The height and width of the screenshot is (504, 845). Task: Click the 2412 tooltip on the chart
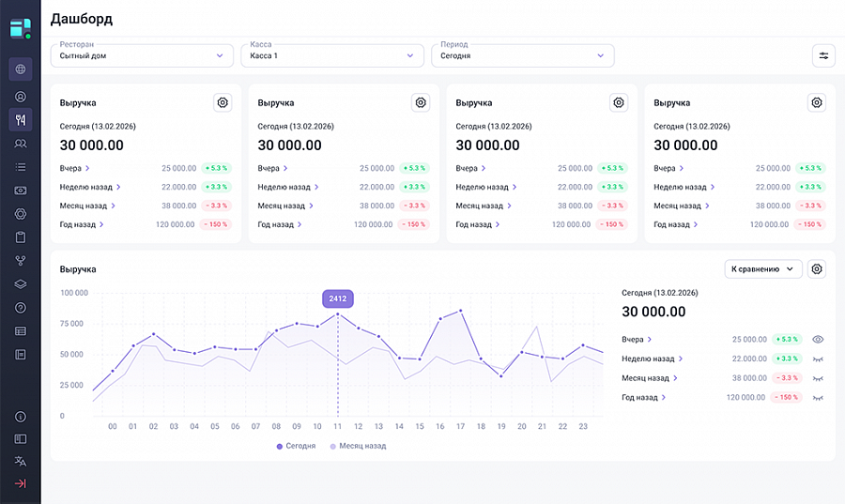click(338, 298)
